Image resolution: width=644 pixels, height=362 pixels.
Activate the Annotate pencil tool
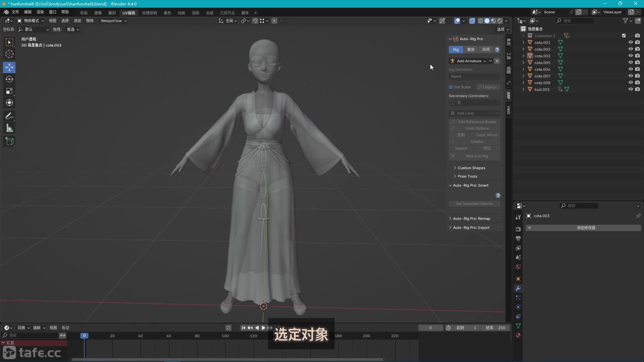(9, 116)
